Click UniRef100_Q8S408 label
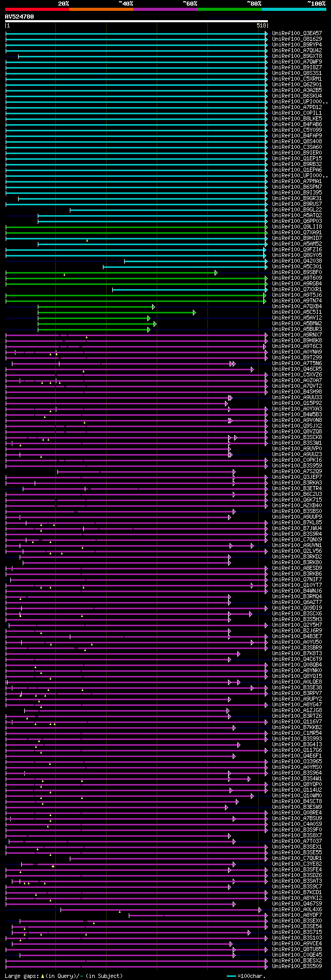 point(297,142)
